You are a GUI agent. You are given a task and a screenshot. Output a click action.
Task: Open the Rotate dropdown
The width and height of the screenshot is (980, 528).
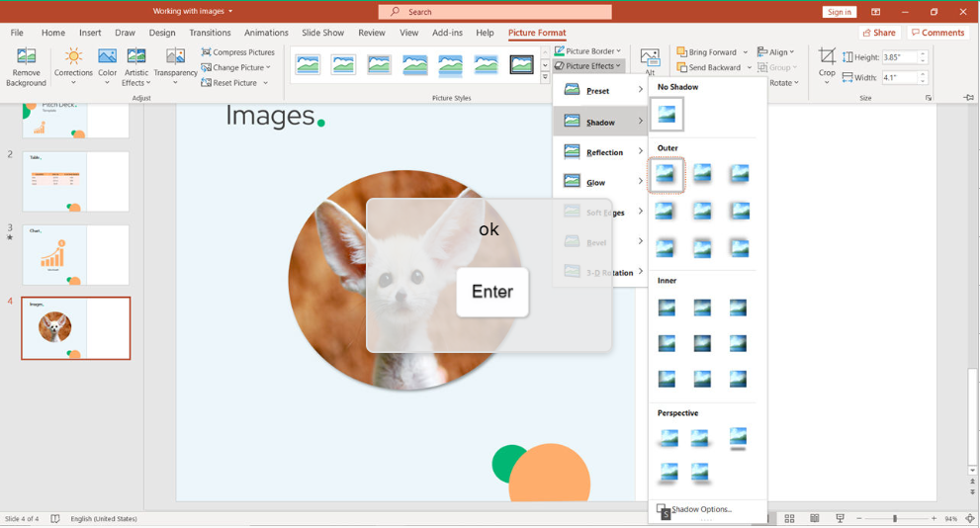784,82
